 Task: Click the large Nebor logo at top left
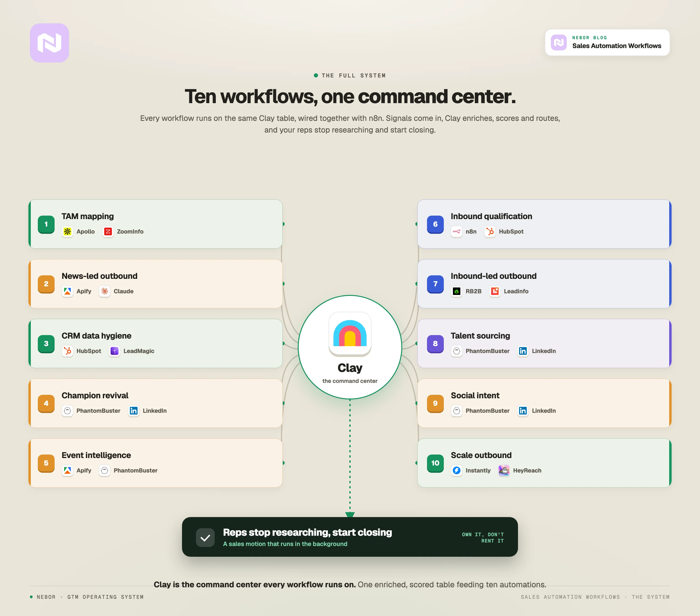[49, 43]
